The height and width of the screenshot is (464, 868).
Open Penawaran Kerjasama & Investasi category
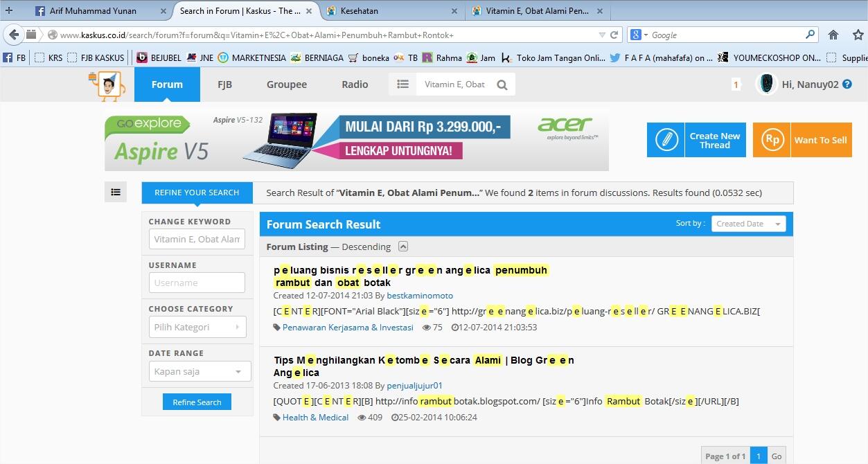[348, 328]
